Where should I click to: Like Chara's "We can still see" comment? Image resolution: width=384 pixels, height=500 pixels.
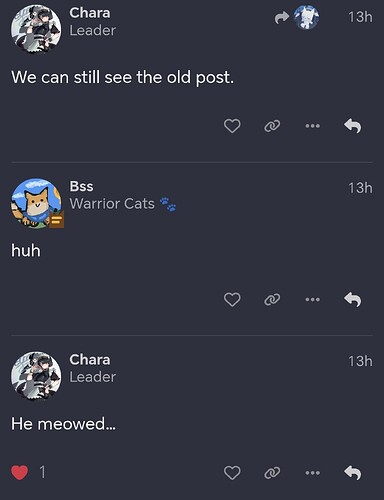tap(232, 126)
